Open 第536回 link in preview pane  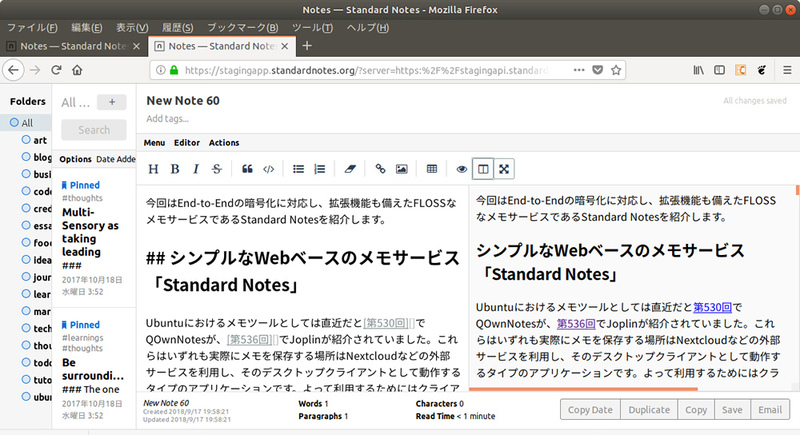(x=576, y=323)
